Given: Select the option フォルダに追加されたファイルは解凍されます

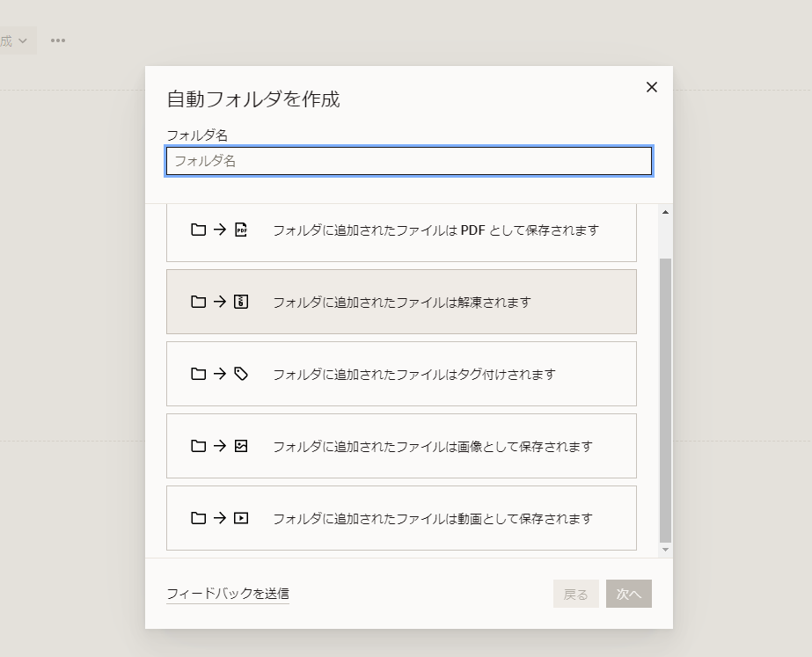Looking at the screenshot, I should tap(401, 302).
